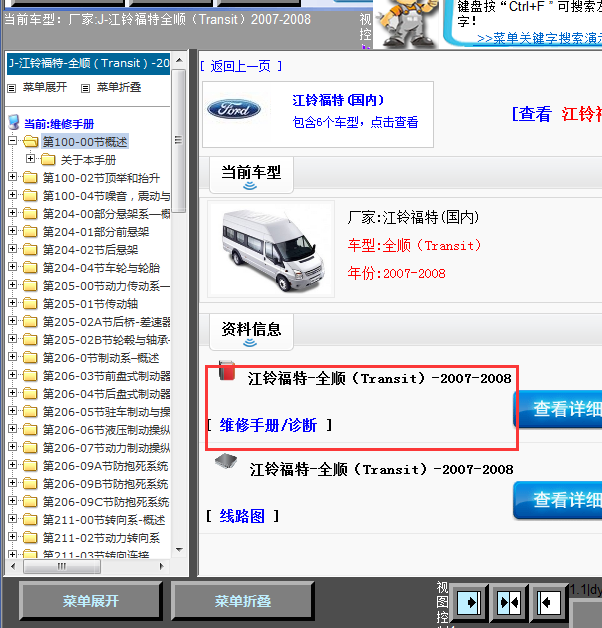Click the chevron icon under 资料信息
Viewport: 602px width, 628px height.
click(x=250, y=342)
